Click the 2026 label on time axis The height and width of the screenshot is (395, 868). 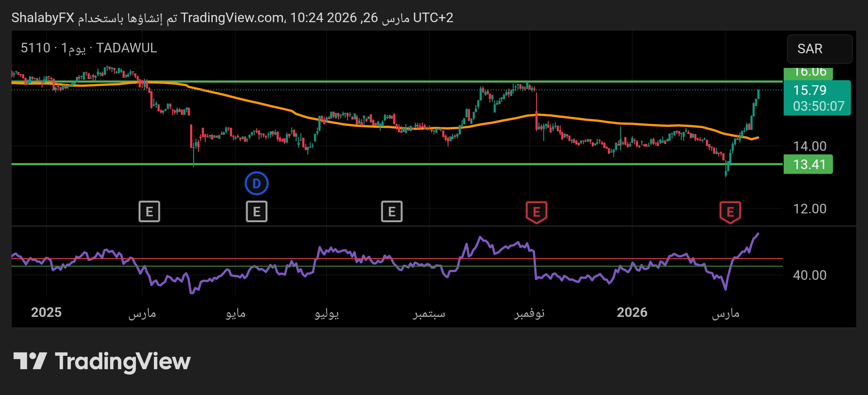[x=632, y=312]
